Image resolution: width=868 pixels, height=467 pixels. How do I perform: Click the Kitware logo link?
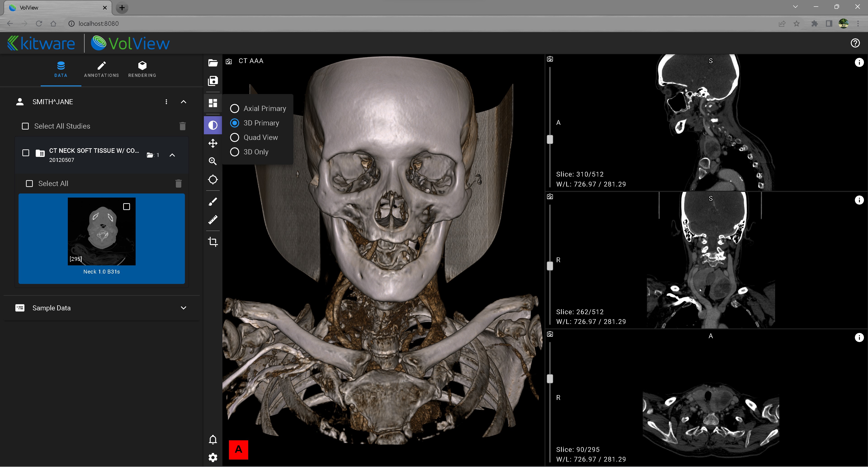pos(41,43)
